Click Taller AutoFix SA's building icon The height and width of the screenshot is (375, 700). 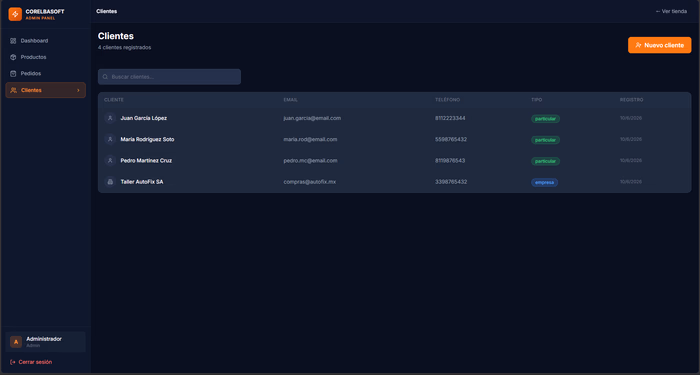click(110, 182)
